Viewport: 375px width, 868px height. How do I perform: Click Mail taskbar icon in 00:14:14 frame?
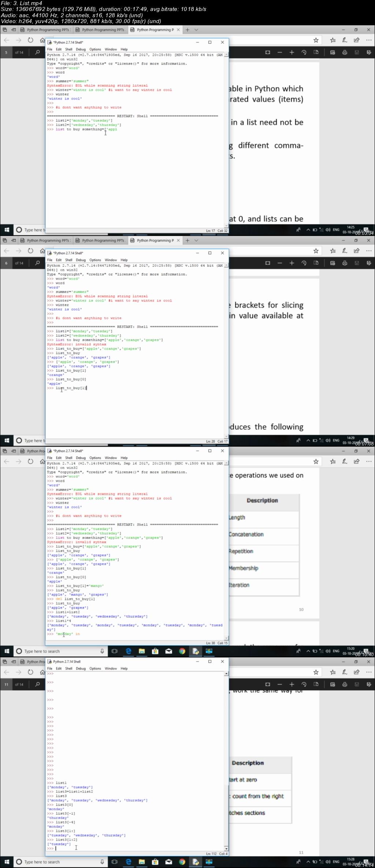tap(169, 862)
